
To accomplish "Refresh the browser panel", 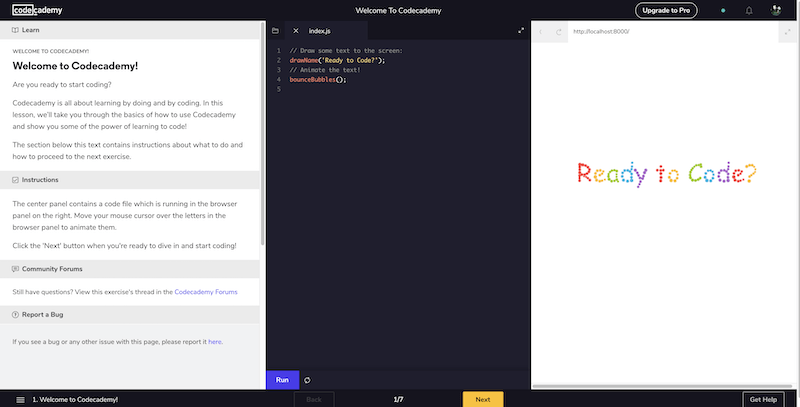I will tap(559, 32).
